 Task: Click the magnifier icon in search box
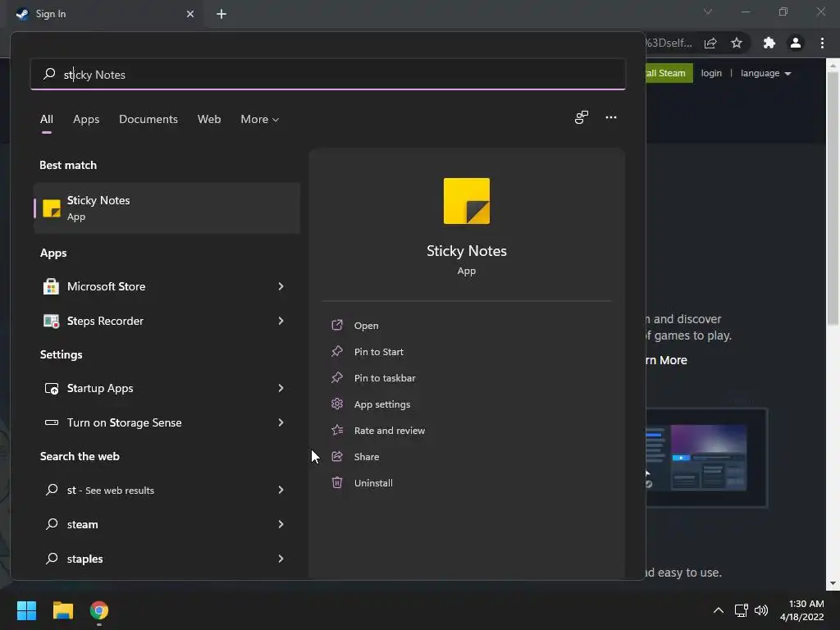49,73
